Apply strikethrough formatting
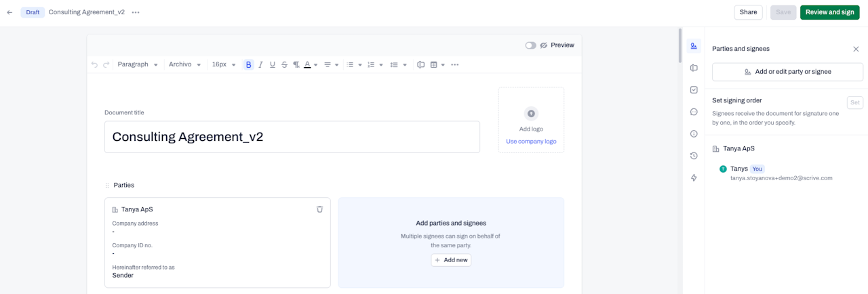Screen dimensions: 868x294 284,64
